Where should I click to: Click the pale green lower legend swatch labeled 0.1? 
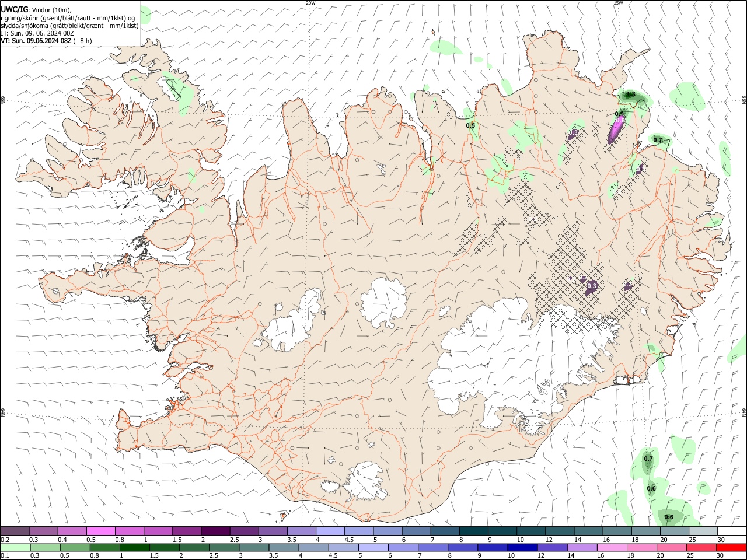pyautogui.click(x=16, y=547)
